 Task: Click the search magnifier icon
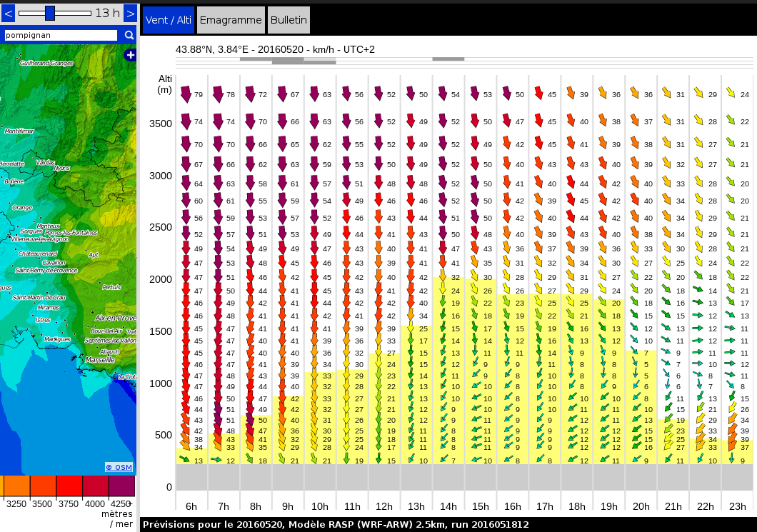(129, 35)
